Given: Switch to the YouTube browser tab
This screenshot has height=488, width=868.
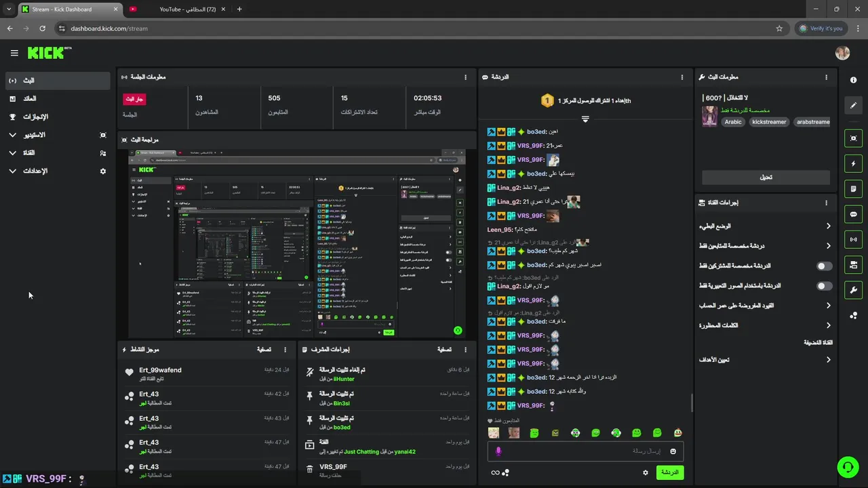Looking at the screenshot, I should tap(178, 9).
